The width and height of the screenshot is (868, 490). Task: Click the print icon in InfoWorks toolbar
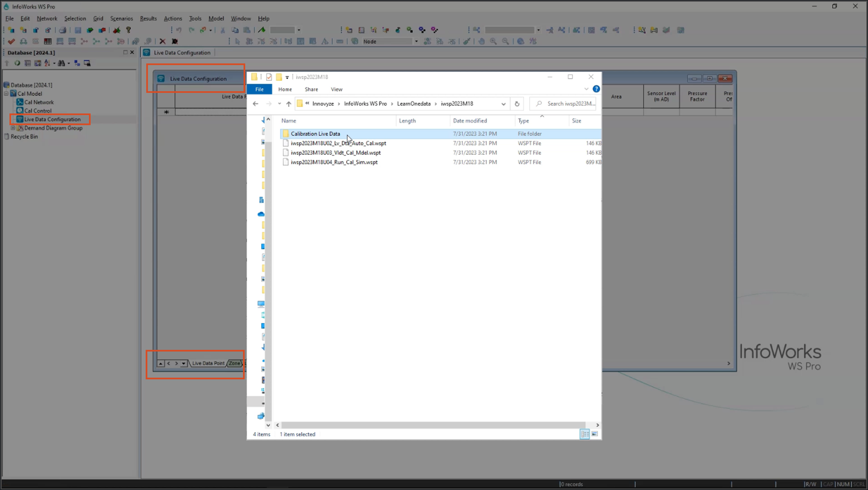point(62,30)
